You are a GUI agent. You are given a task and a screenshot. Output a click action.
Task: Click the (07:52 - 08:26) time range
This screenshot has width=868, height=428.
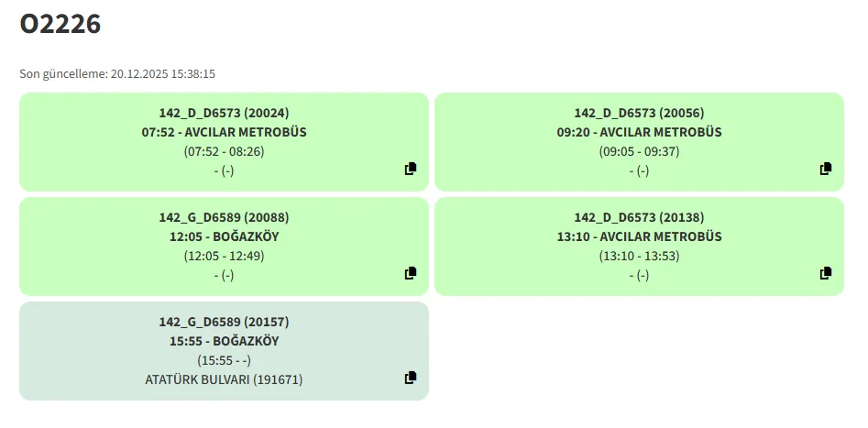tap(224, 151)
